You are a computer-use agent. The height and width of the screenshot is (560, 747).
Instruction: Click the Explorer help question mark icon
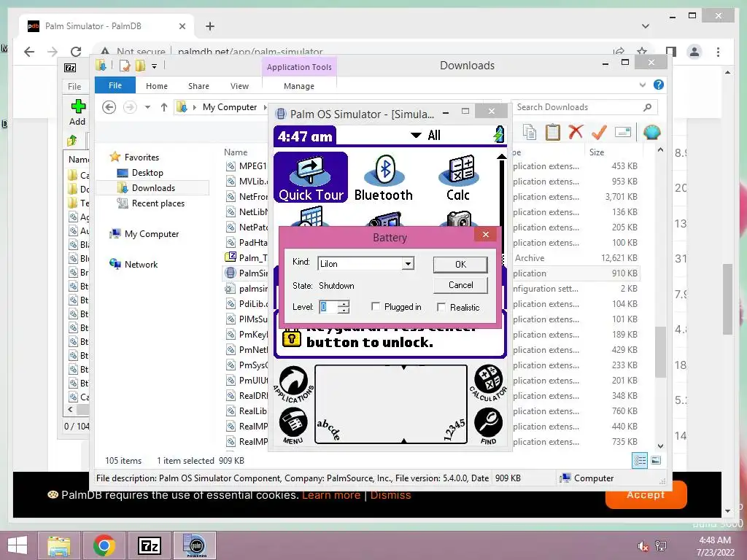pos(659,85)
